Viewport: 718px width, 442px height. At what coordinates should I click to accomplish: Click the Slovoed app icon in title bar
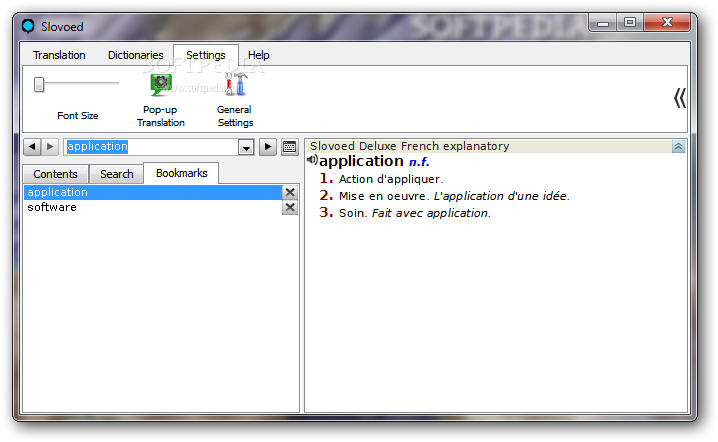click(28, 26)
